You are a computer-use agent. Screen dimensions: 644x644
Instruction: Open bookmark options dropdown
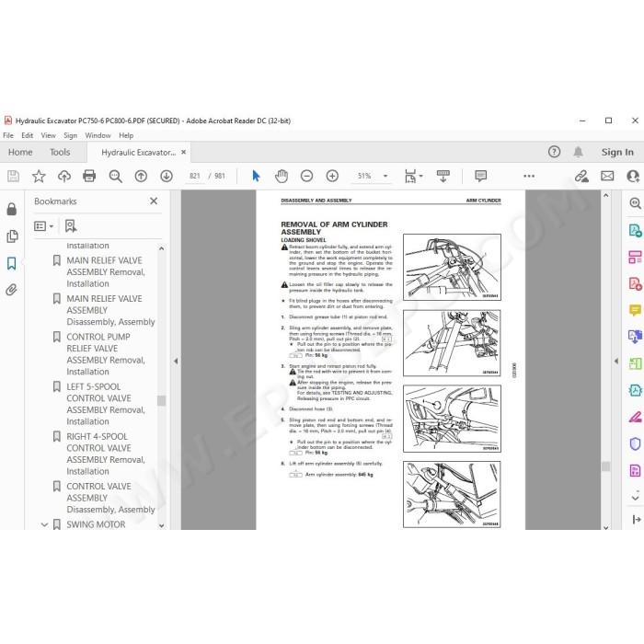43,226
